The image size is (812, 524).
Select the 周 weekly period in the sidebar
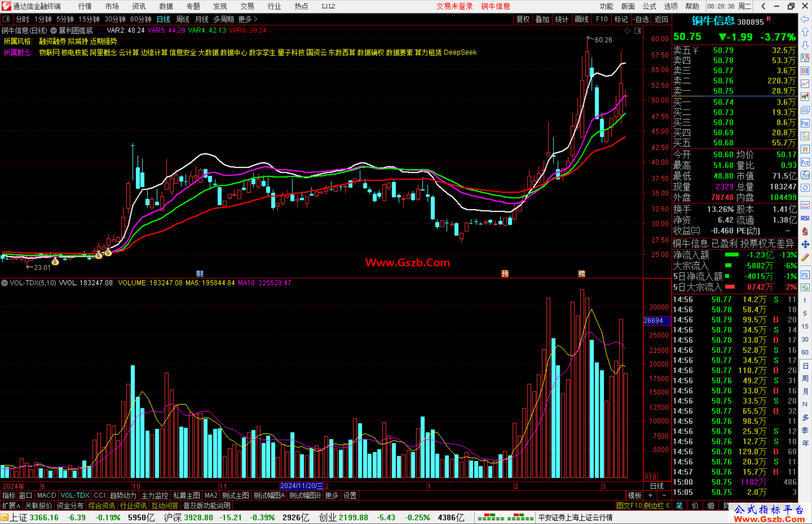pos(805,378)
